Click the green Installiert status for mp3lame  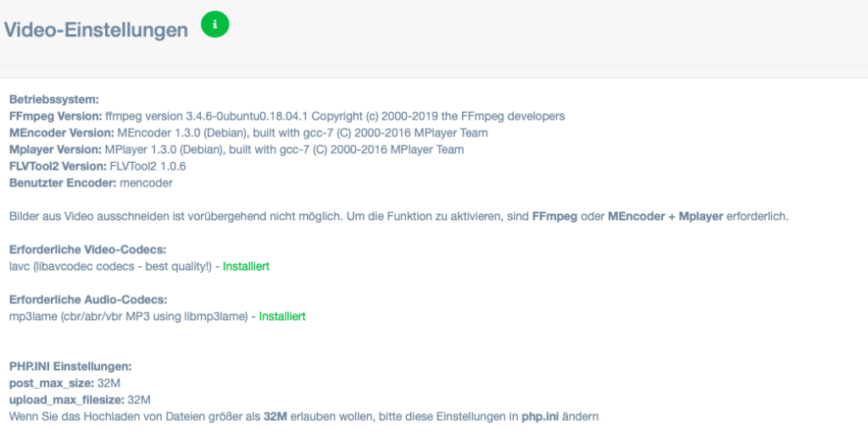point(282,317)
